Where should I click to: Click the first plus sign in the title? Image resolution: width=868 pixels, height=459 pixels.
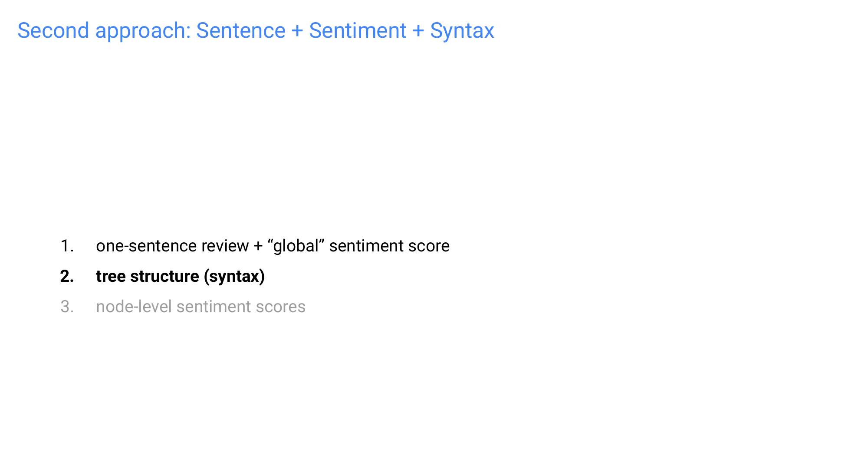point(297,31)
